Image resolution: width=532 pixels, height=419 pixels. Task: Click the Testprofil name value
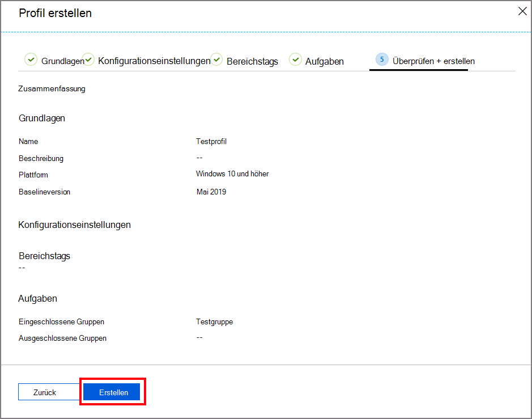211,141
